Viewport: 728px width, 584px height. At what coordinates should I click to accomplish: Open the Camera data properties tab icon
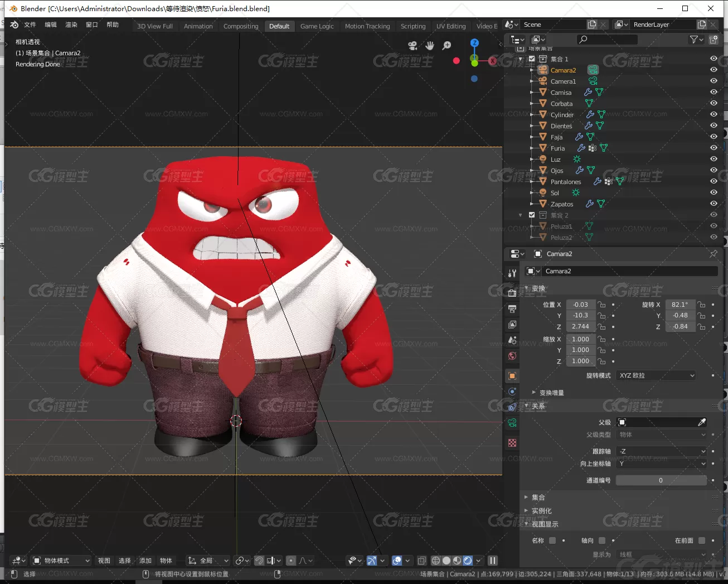pos(512,423)
